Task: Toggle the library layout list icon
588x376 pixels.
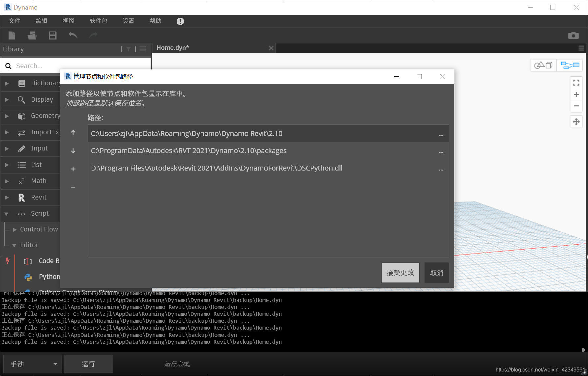Action: coord(143,49)
